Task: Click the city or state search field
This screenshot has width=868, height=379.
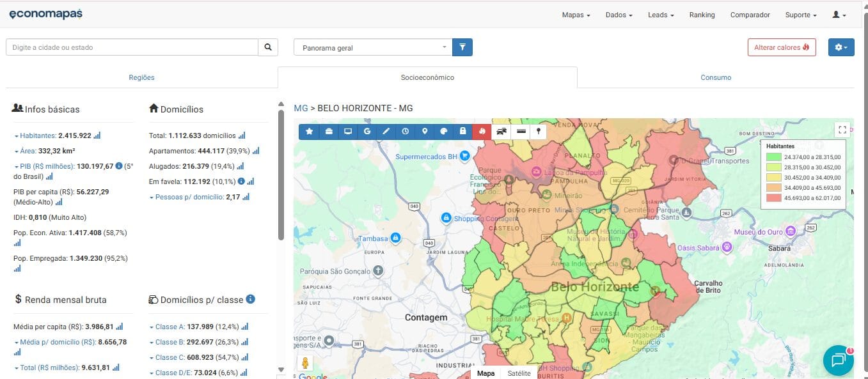Action: point(132,47)
